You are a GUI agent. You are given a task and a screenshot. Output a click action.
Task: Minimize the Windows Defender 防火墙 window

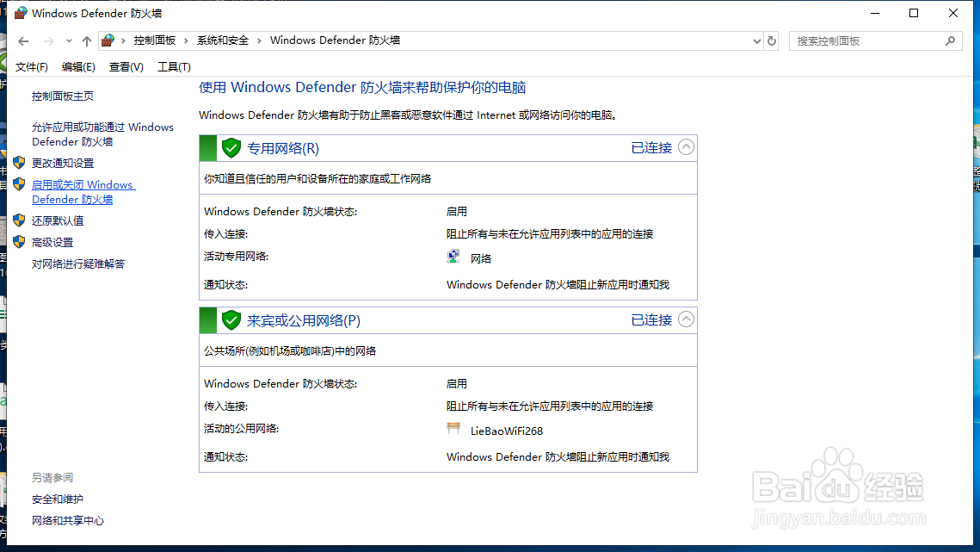[875, 13]
